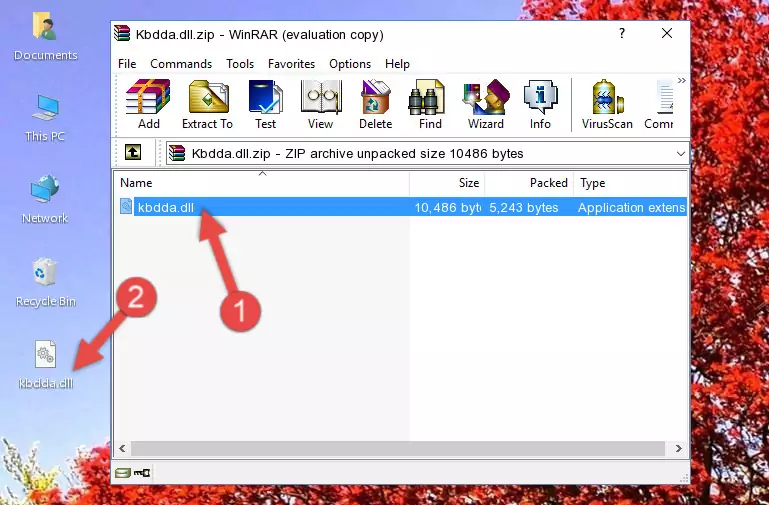Open the Commands menu

(181, 64)
